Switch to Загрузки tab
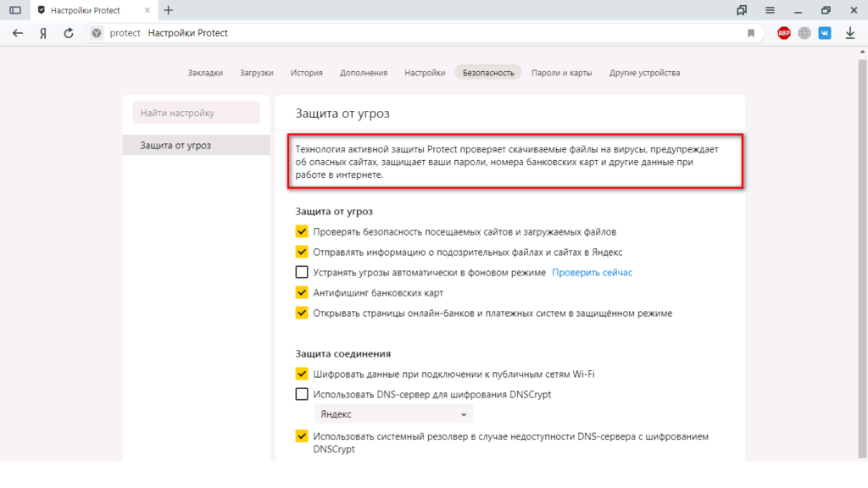The image size is (868, 488). (x=257, y=73)
